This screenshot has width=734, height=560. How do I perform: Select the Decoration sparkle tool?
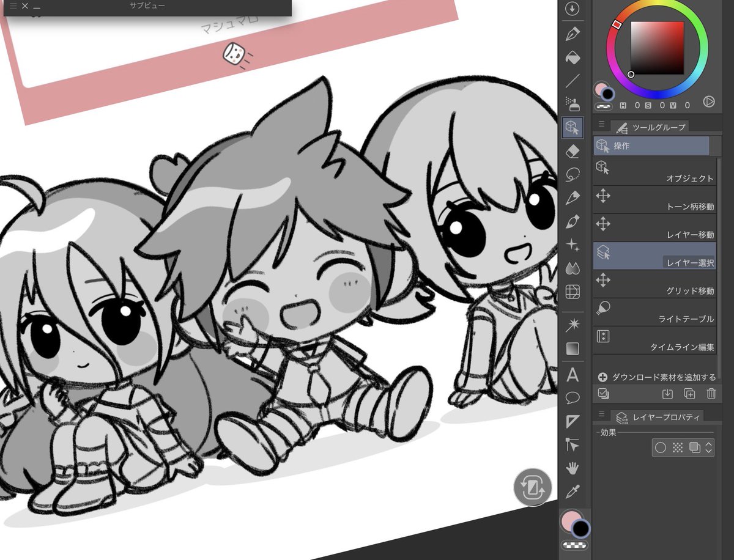(573, 245)
